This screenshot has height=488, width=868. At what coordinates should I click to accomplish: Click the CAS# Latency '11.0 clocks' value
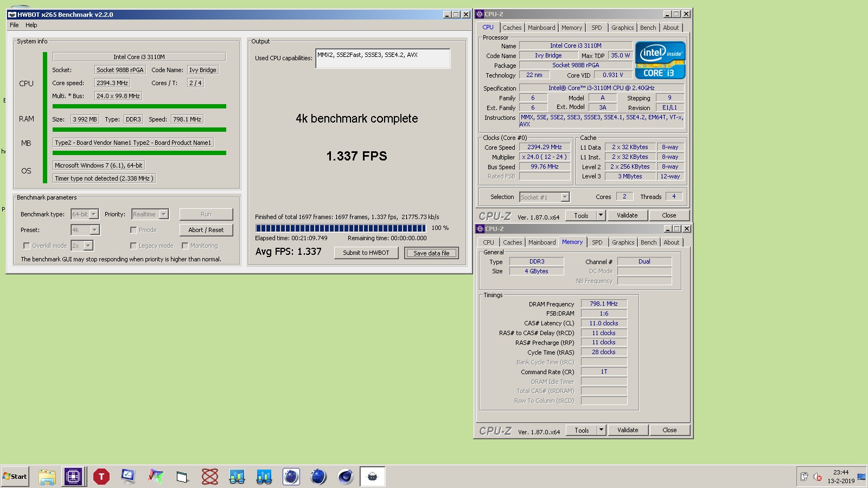(x=604, y=323)
